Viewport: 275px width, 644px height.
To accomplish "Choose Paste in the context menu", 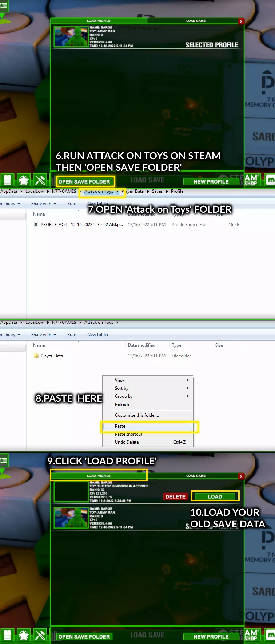I will click(x=147, y=426).
